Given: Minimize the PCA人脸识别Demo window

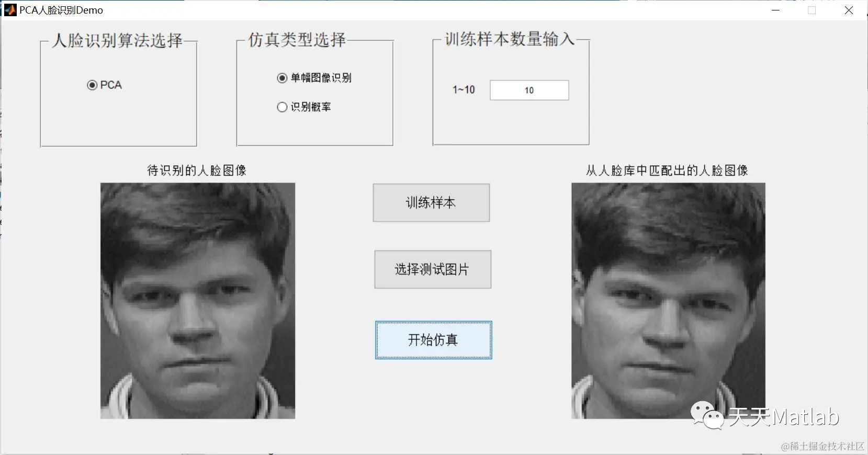Looking at the screenshot, I should pos(776,10).
